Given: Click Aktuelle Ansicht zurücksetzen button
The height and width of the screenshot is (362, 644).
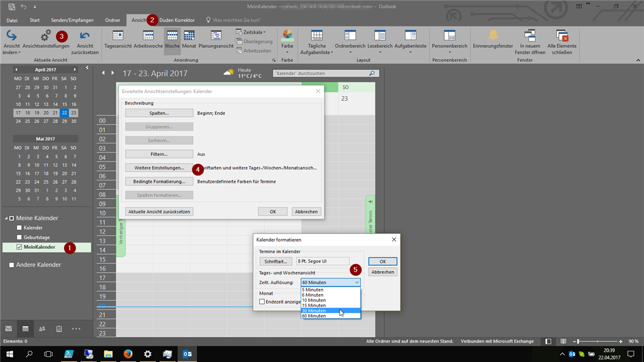Looking at the screenshot, I should [x=159, y=211].
